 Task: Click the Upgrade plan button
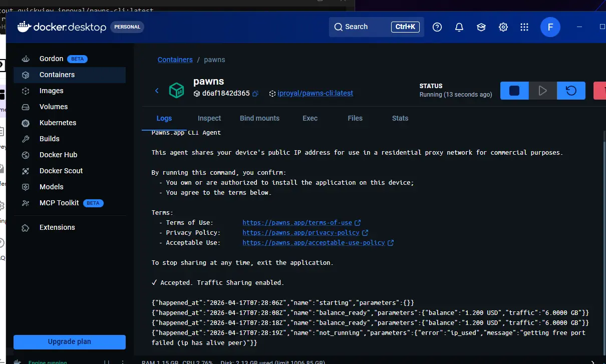[x=70, y=342]
